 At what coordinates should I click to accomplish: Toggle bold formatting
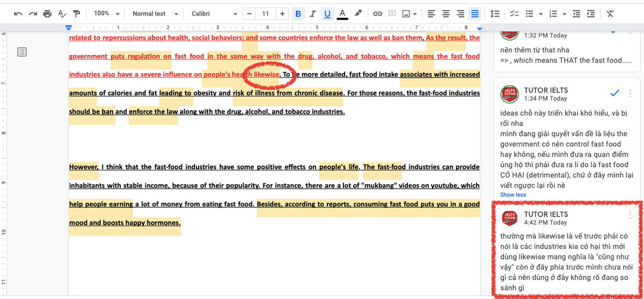[298, 13]
